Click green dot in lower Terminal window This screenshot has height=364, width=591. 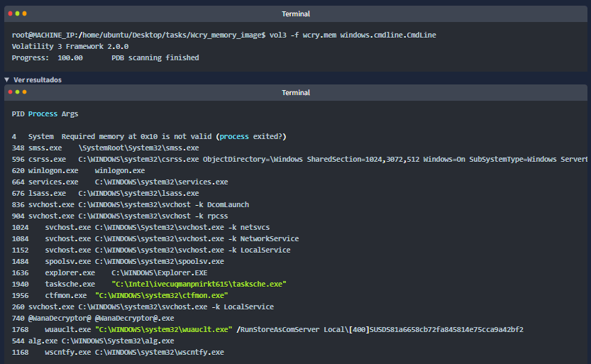pos(17,92)
